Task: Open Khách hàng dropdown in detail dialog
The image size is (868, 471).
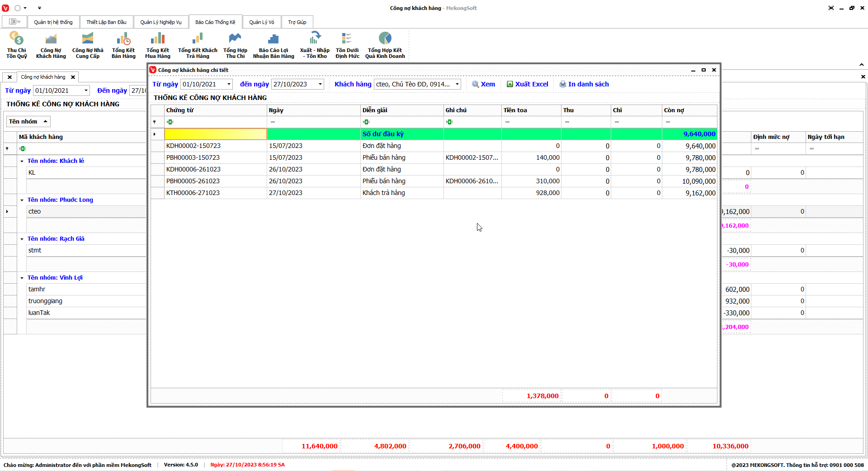Action: [x=457, y=84]
